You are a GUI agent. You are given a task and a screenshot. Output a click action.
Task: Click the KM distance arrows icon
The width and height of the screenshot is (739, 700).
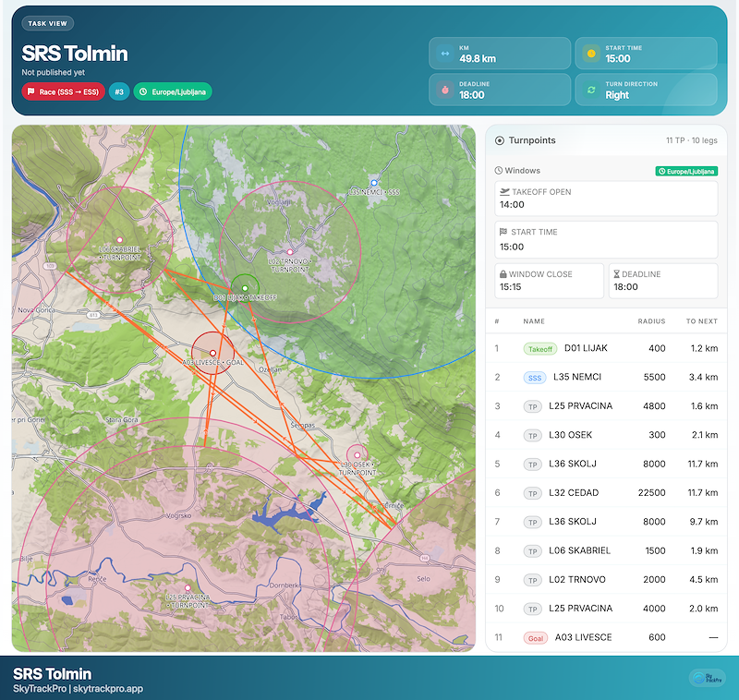click(x=445, y=54)
